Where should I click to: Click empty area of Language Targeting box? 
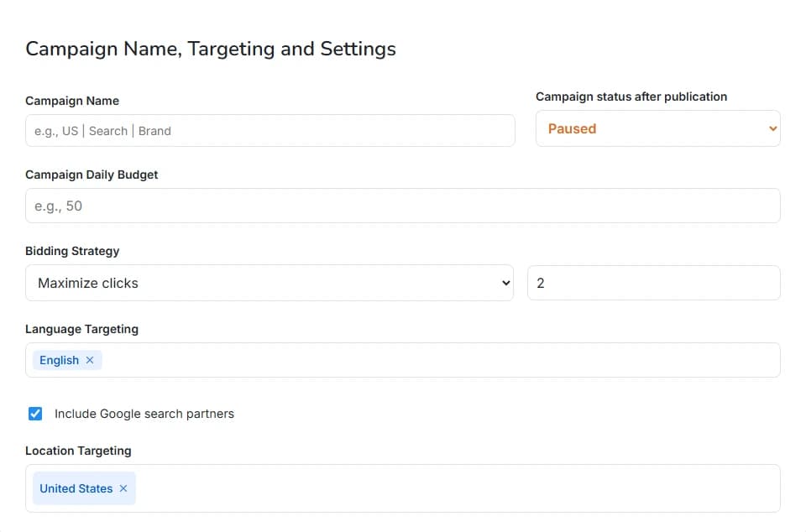tap(437, 360)
